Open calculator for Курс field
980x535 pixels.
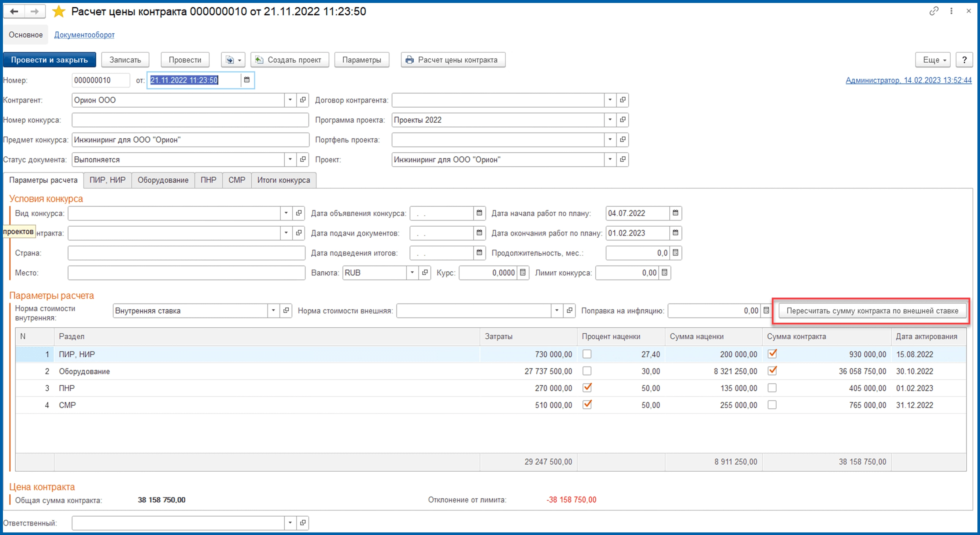pos(523,273)
